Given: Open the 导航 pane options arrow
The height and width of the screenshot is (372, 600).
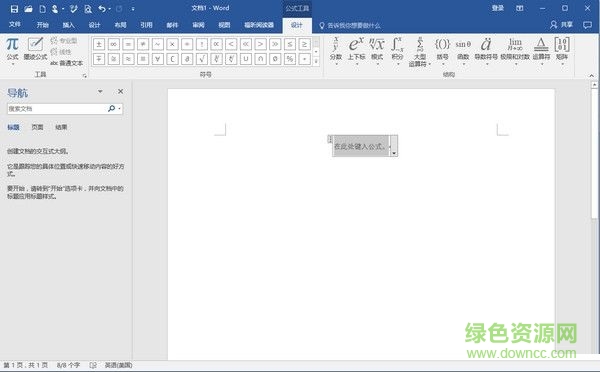Looking at the screenshot, I should [x=100, y=91].
